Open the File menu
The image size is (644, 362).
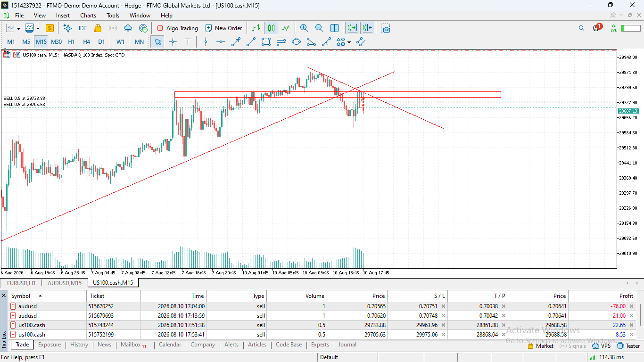(19, 16)
